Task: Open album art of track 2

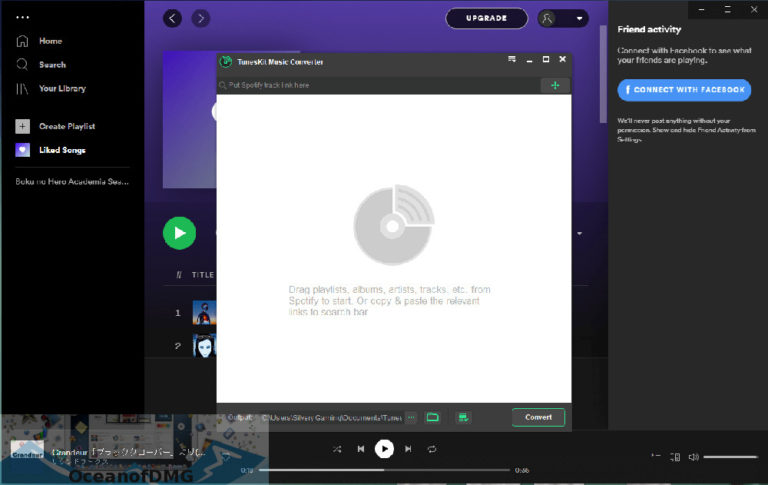Action: 204,346
